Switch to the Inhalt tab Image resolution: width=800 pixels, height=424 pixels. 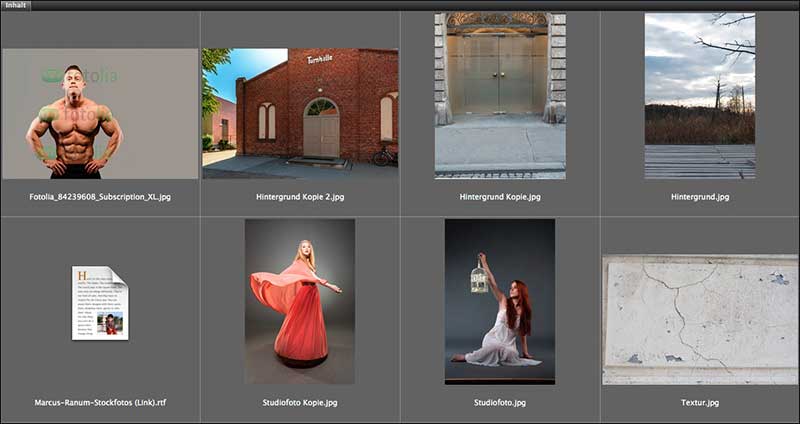click(15, 5)
